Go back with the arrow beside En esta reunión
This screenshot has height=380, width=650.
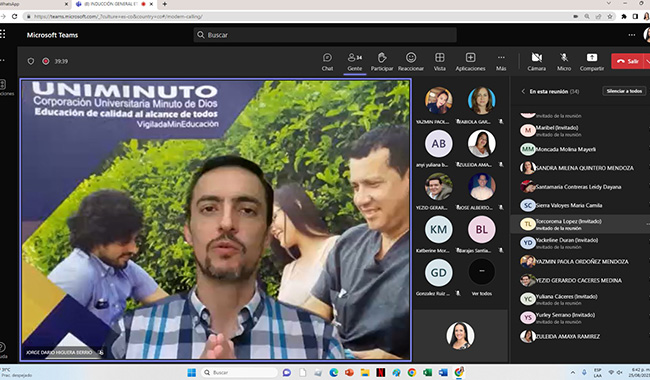tap(523, 91)
